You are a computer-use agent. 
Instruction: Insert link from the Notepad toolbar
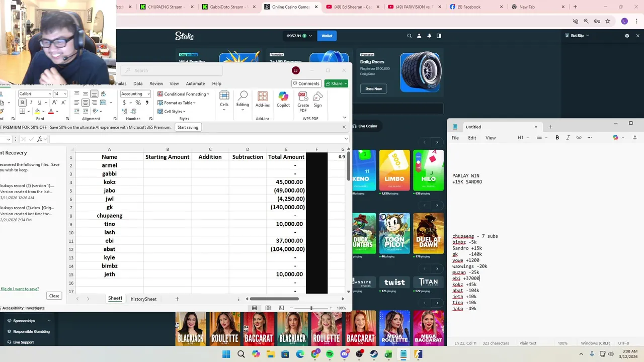[x=579, y=137]
